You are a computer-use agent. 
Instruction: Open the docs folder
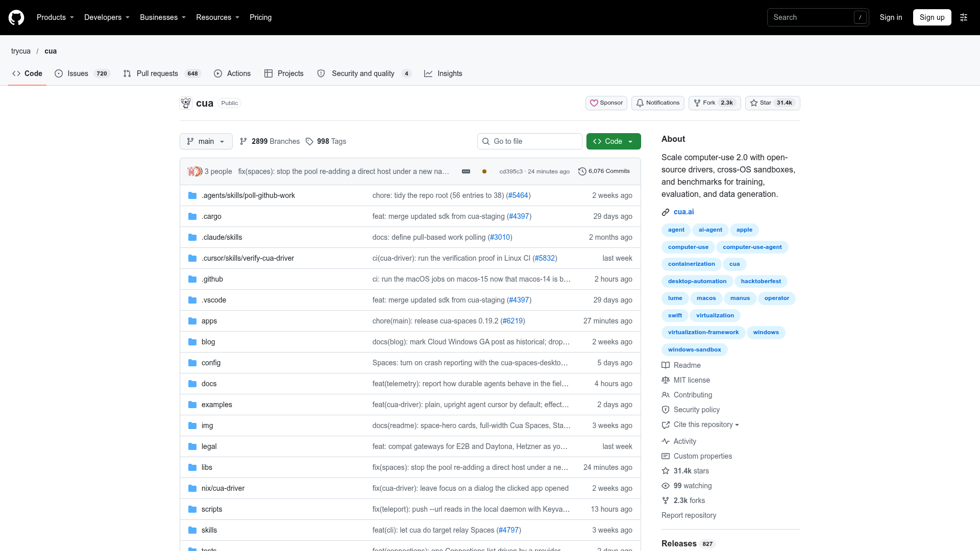click(209, 384)
